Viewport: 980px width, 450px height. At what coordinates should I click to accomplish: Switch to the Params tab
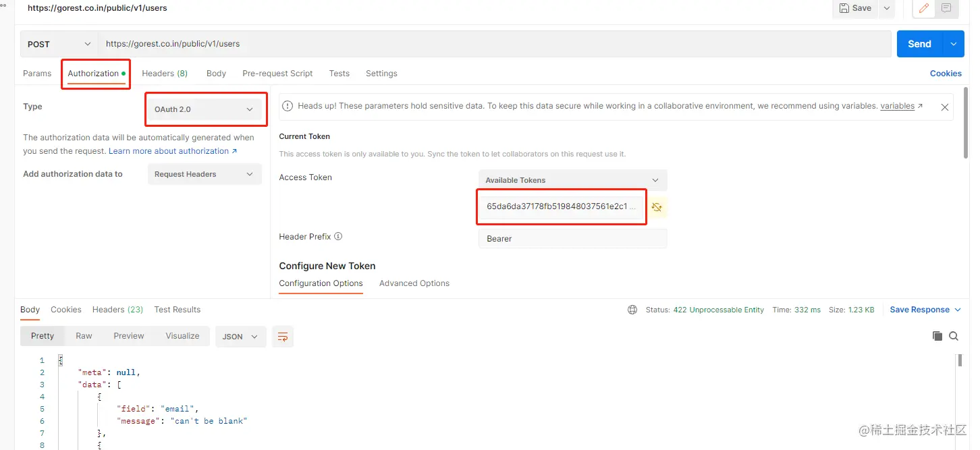click(x=37, y=74)
